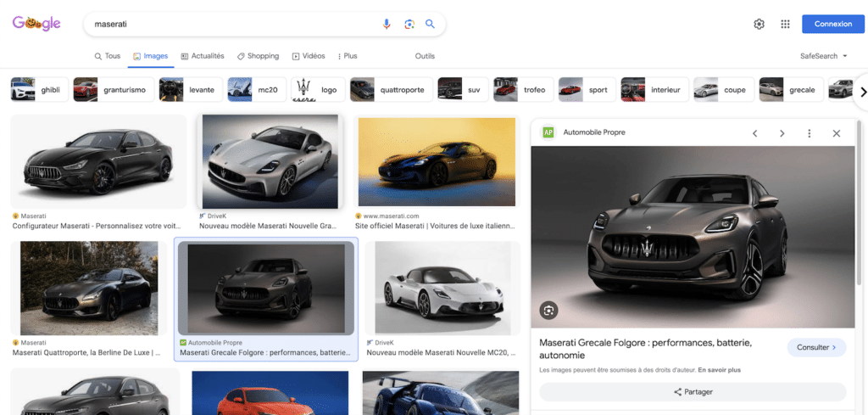Expand the SafeSearch dropdown
The height and width of the screenshot is (415, 868).
coord(824,56)
